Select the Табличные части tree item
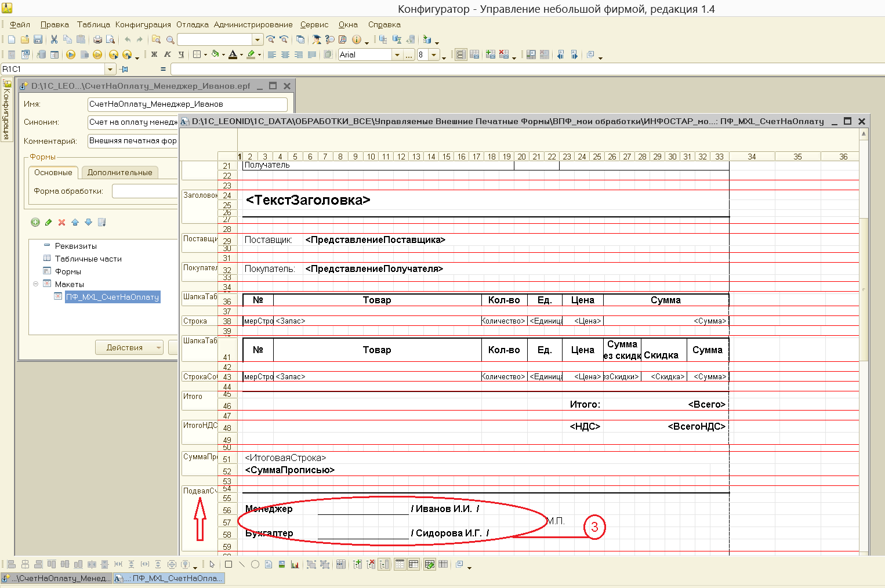The width and height of the screenshot is (885, 588). (x=88, y=259)
